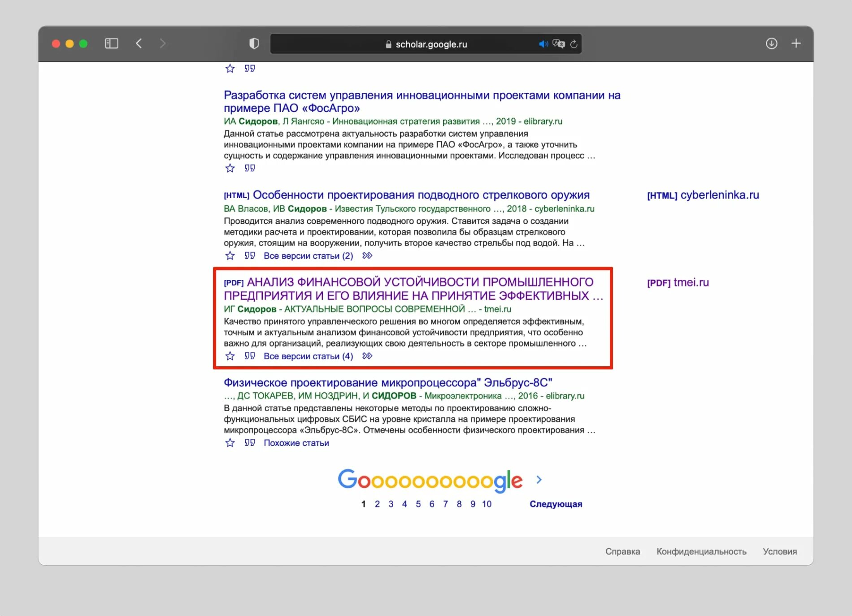Go to results page 8
The width and height of the screenshot is (852, 616).
click(x=459, y=504)
